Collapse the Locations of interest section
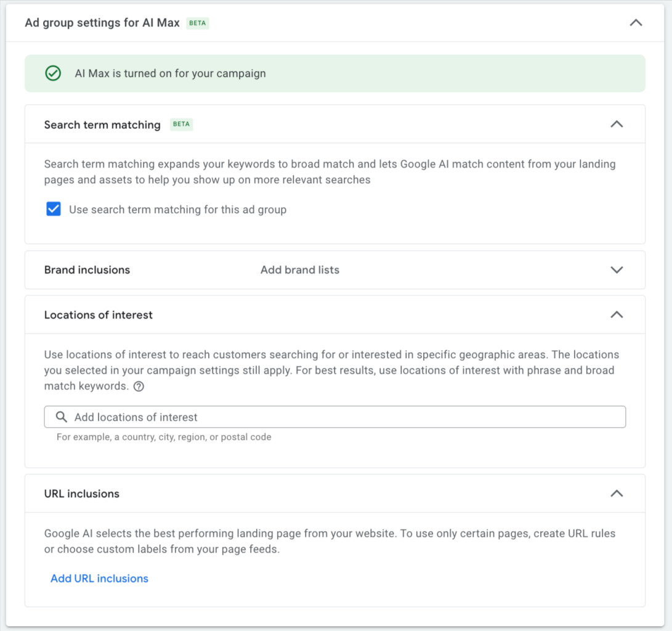This screenshot has width=672, height=631. pos(617,315)
